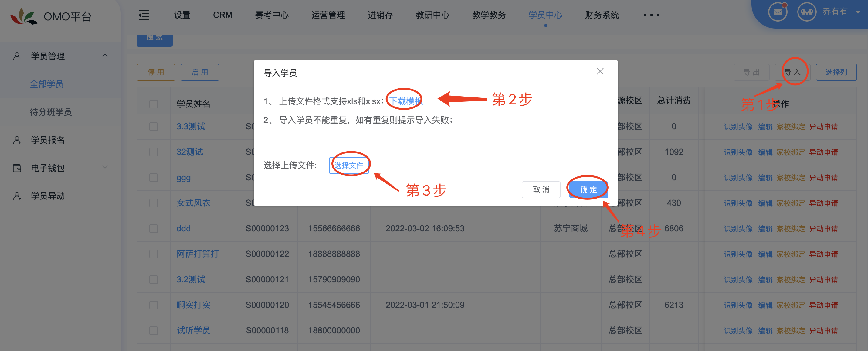Image resolution: width=868 pixels, height=351 pixels.
Task: Check the row checkbox for 3.3测试
Action: [154, 126]
